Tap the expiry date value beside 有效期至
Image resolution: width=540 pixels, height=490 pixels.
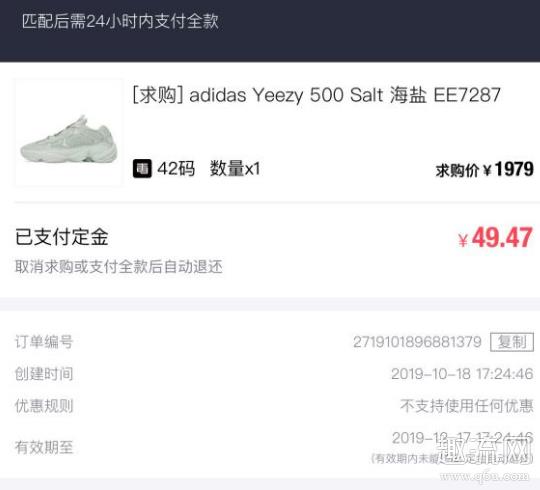[463, 438]
